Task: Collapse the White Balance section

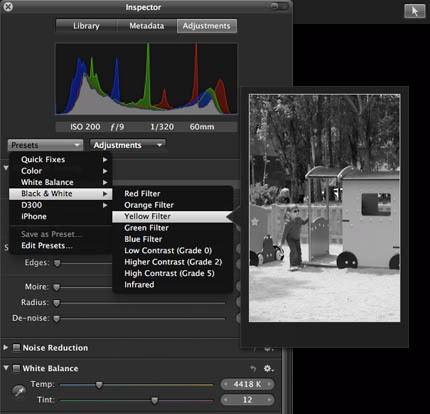Action: coord(6,368)
